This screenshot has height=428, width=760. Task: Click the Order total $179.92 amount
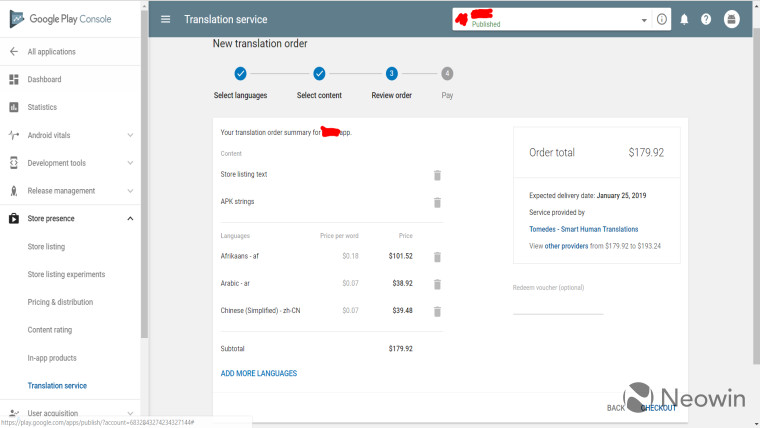tap(646, 153)
